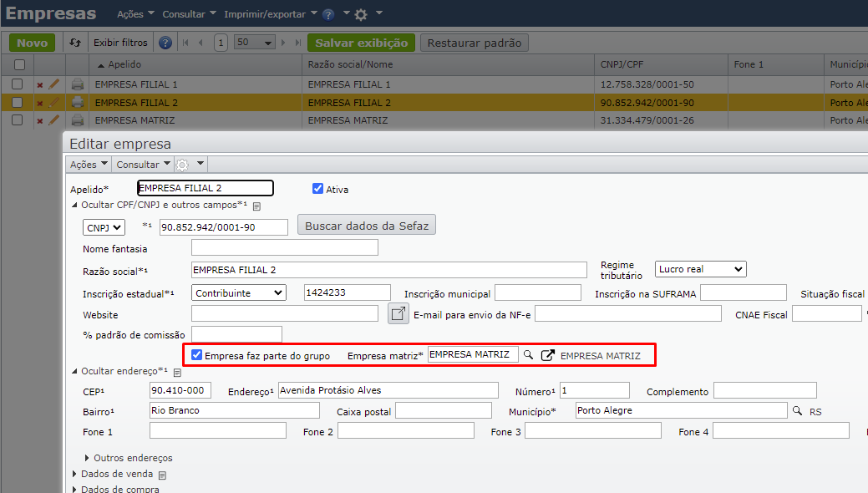
Task: Click the Nome fantasia input field
Action: (x=285, y=247)
